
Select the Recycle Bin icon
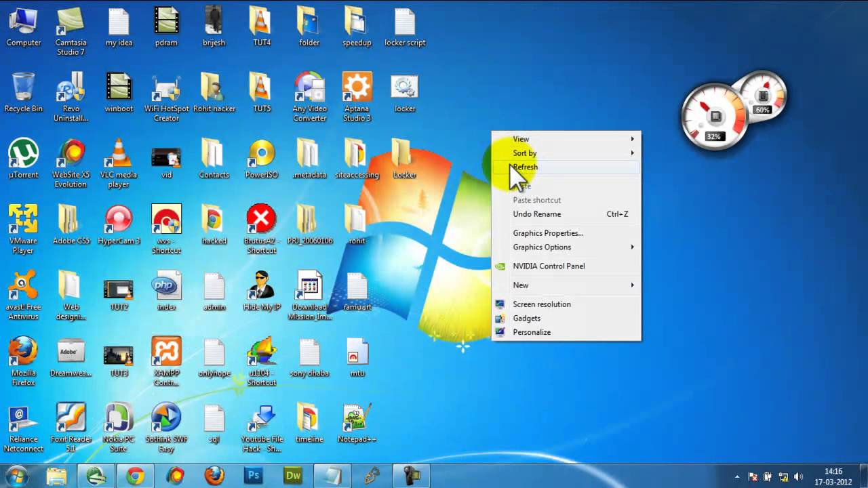click(x=23, y=94)
